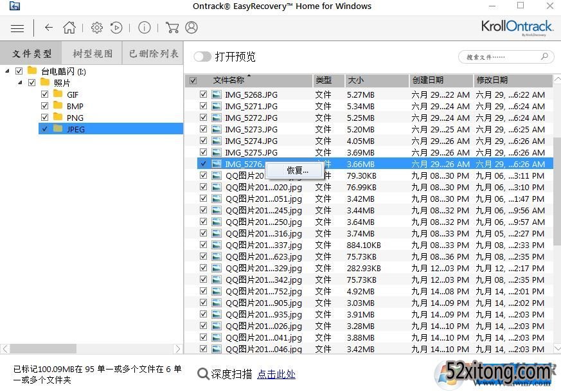
Task: Click the GIF folder icon
Action: tap(58, 94)
